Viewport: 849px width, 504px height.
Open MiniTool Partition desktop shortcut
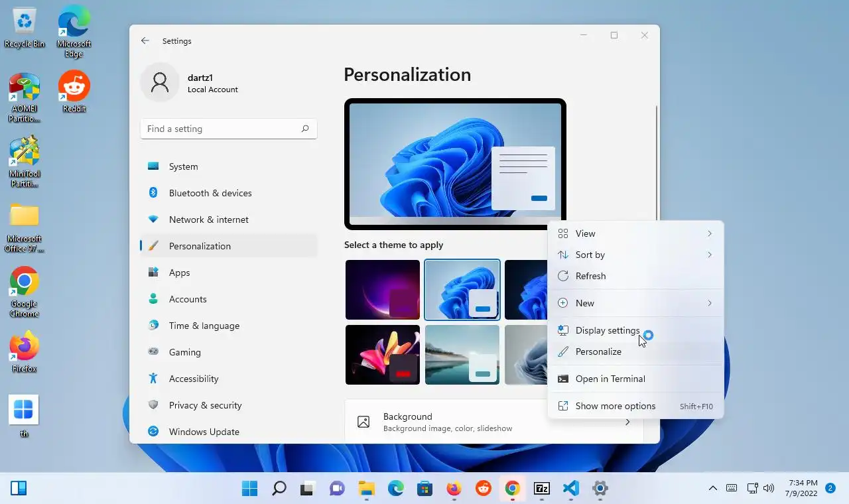[x=25, y=162]
